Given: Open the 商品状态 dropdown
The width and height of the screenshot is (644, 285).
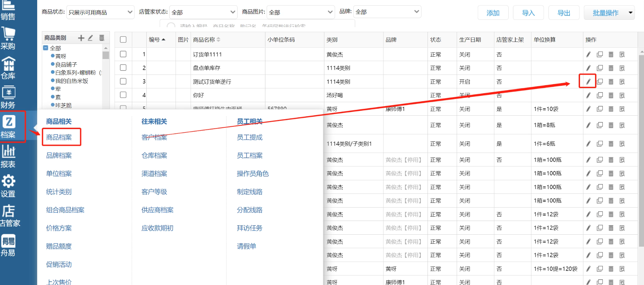Looking at the screenshot, I should tap(100, 12).
